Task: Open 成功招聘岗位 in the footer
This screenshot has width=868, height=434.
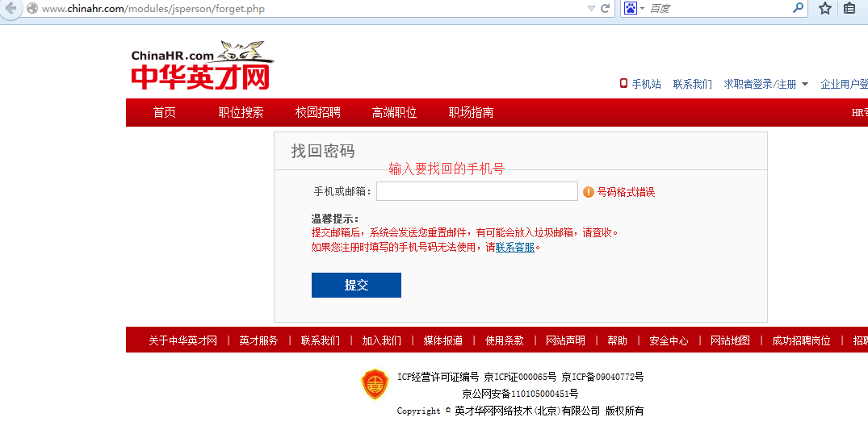Action: coord(802,340)
